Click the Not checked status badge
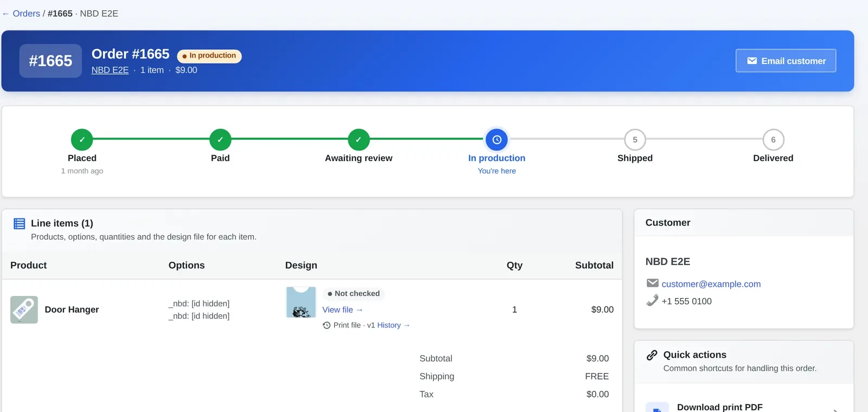This screenshot has height=412, width=868. coord(354,293)
